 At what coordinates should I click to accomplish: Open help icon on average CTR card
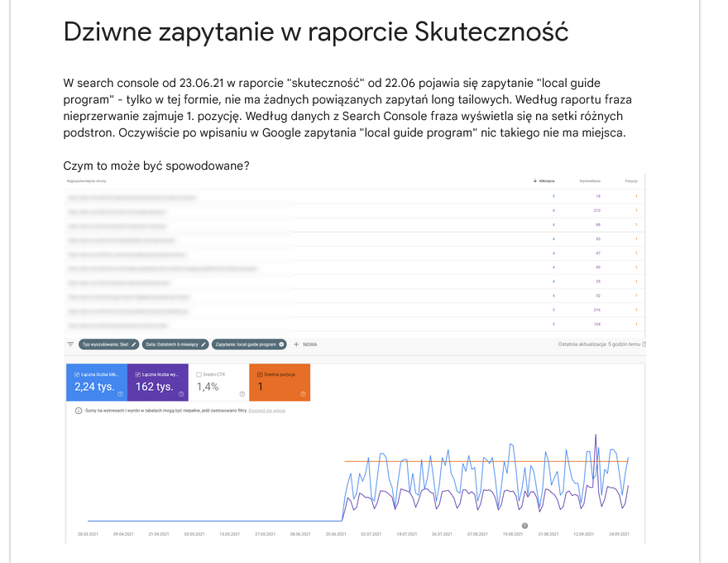(242, 394)
